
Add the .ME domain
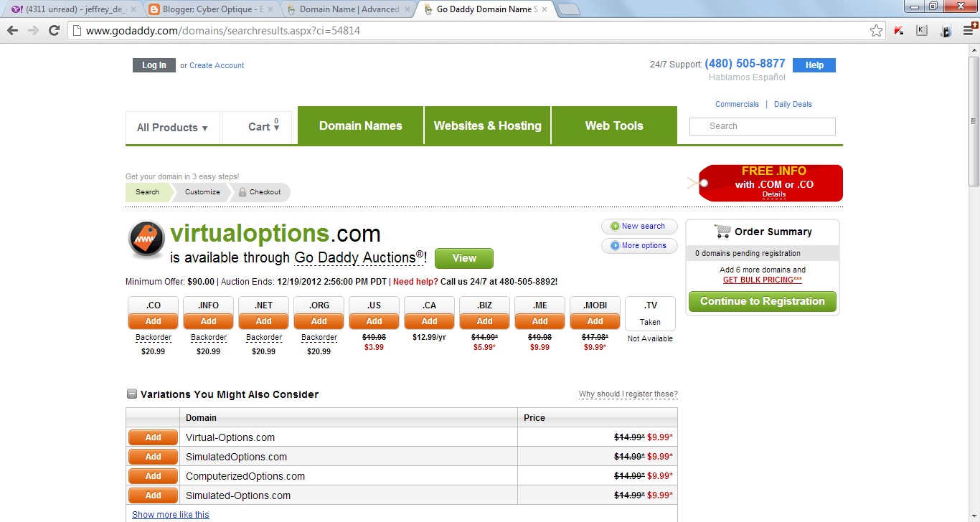(540, 321)
